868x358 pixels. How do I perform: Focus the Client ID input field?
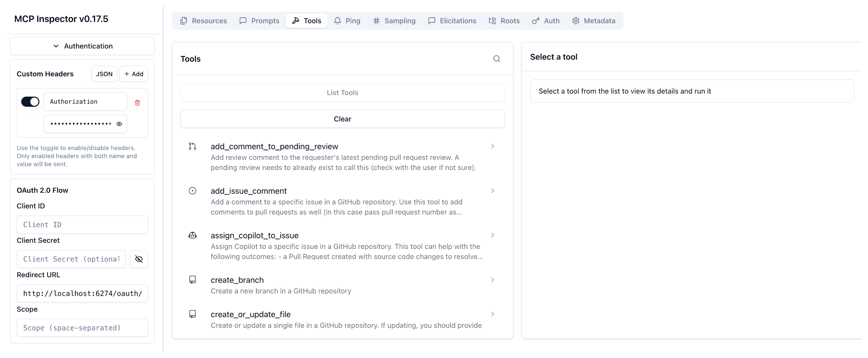pyautogui.click(x=82, y=224)
